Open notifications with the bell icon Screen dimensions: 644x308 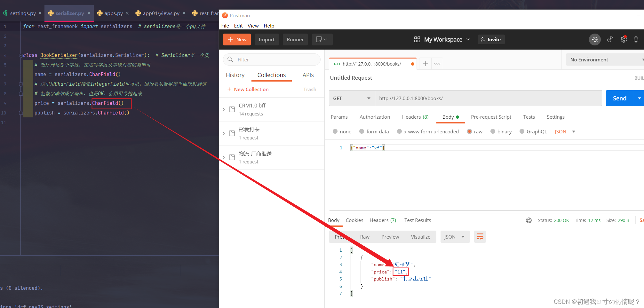coord(636,39)
